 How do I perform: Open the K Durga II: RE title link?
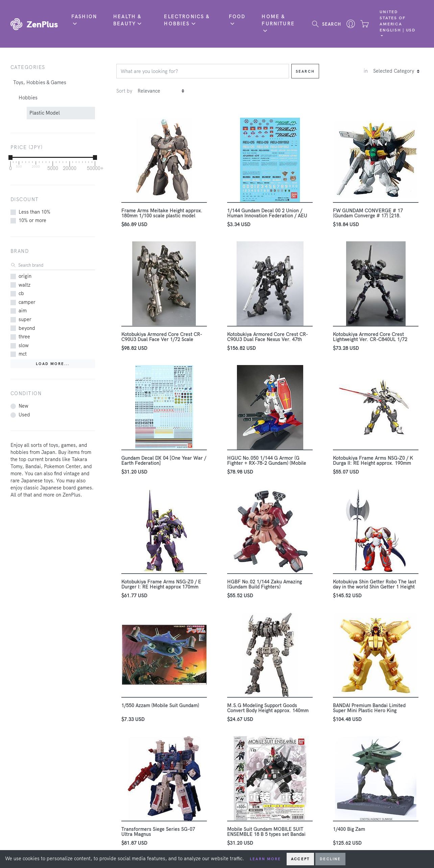coord(373,460)
